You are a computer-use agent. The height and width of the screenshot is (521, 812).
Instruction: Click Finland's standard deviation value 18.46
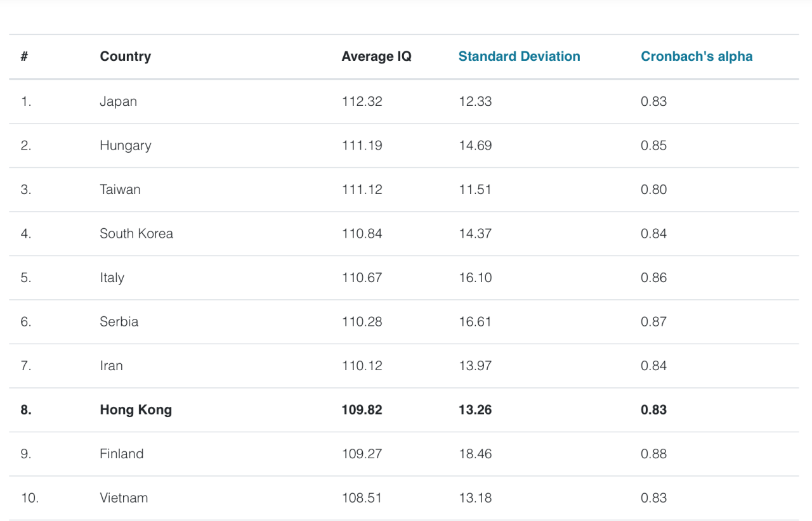pos(475,454)
